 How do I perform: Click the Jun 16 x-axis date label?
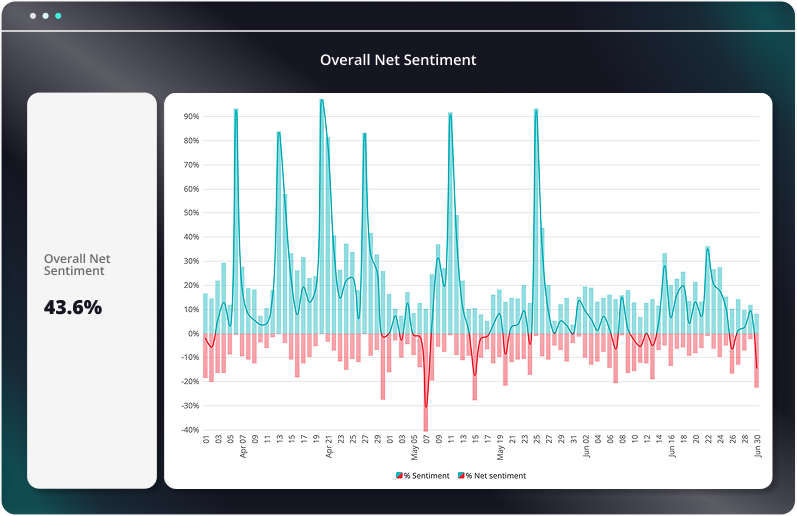click(x=672, y=448)
